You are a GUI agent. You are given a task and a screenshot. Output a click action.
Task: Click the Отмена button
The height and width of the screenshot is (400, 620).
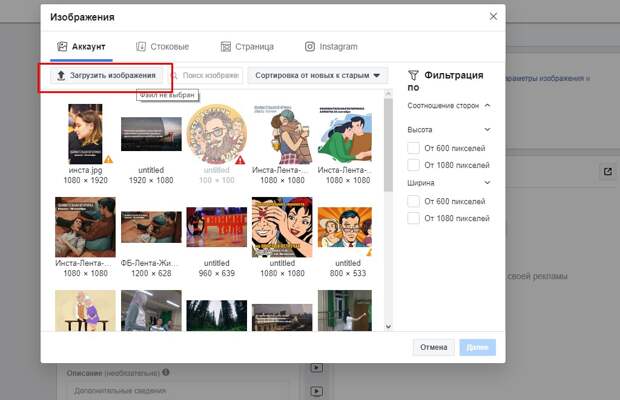click(x=434, y=347)
